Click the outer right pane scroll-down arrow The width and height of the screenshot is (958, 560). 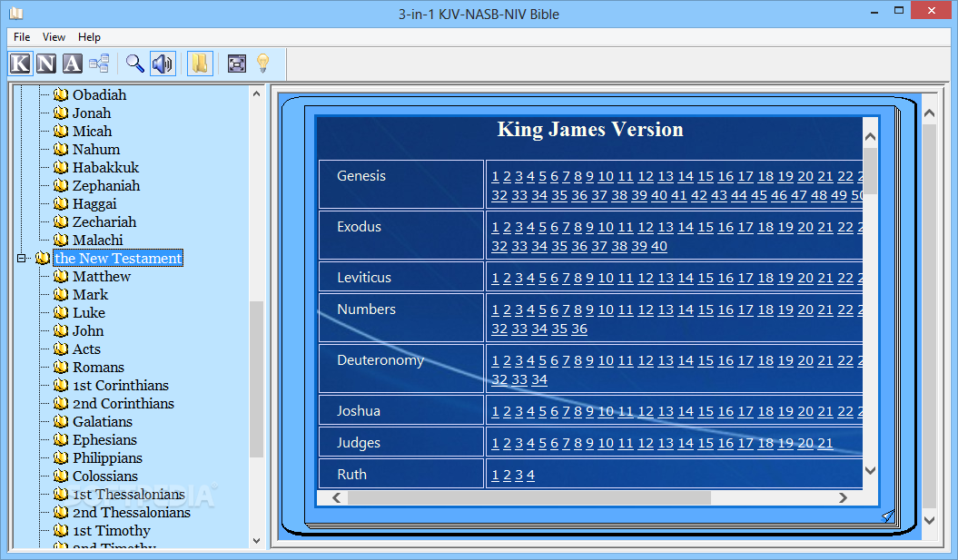[x=929, y=520]
